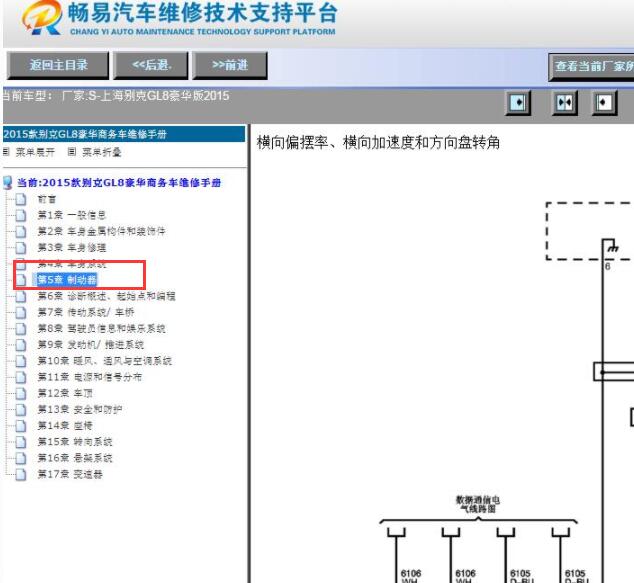Click the page icon beside 第8章
Viewport: 634px width, 583px height.
click(21, 328)
